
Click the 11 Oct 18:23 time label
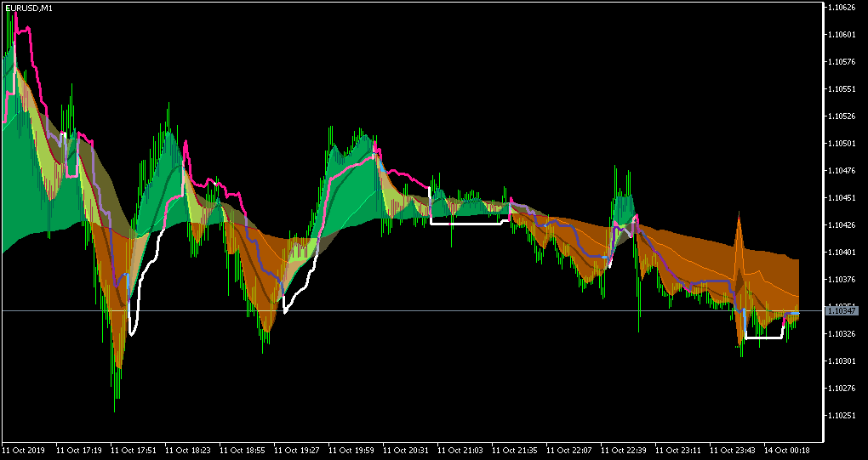(x=188, y=450)
